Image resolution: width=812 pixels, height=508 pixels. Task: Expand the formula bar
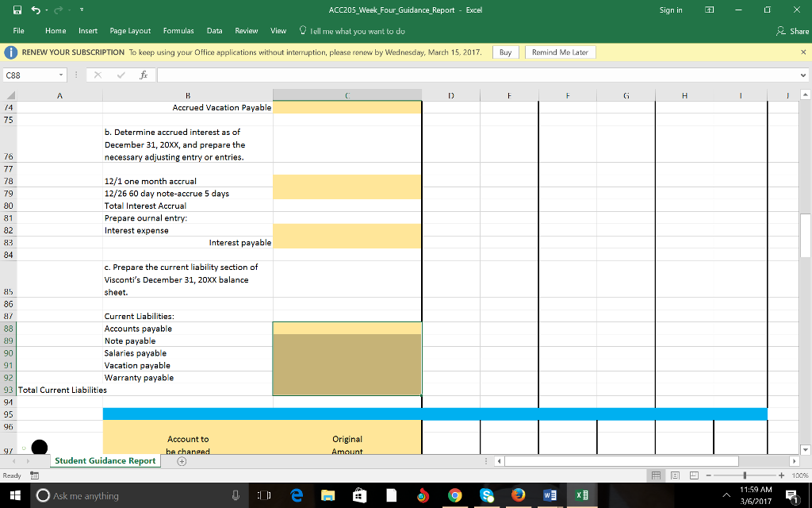click(803, 75)
